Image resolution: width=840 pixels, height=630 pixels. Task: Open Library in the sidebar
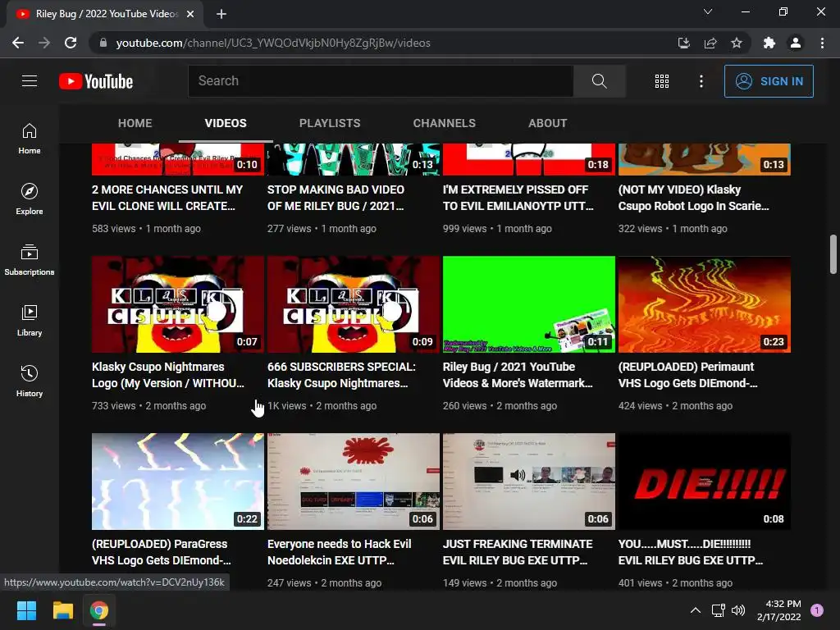[x=30, y=321]
